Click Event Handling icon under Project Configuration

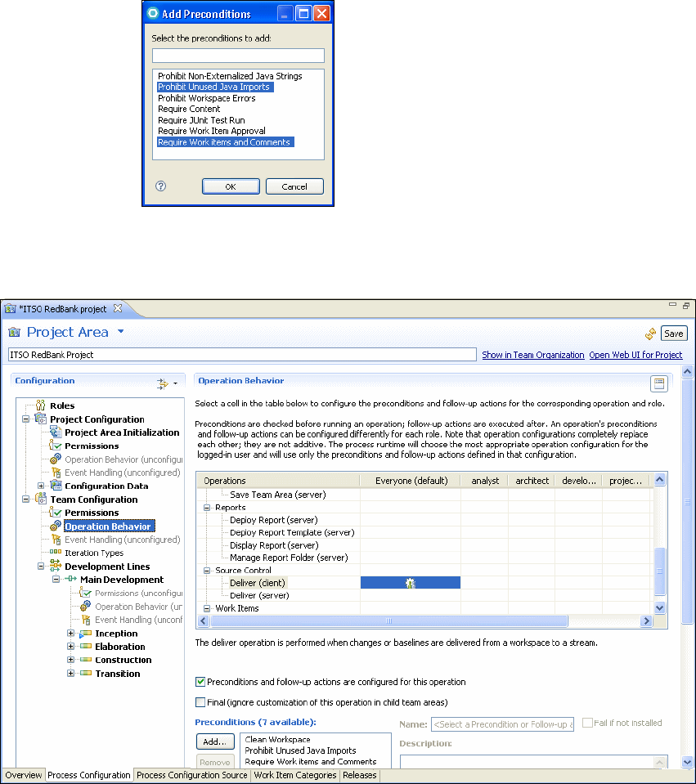pyautogui.click(x=56, y=473)
